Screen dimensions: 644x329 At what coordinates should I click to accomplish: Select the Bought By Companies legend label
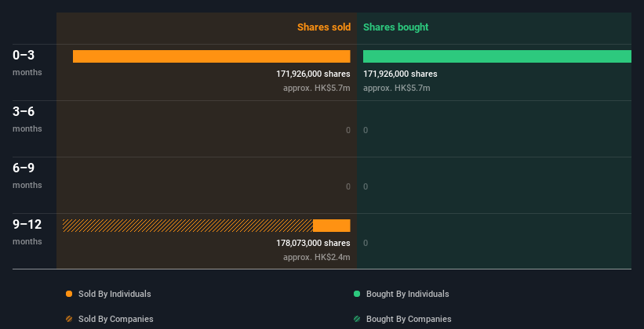[409, 319]
